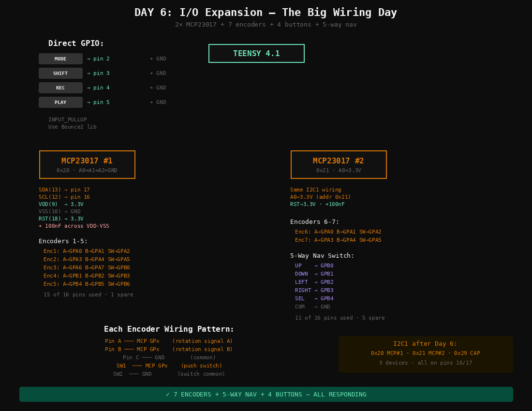Click '11 of 16 pins used' note
532x411 pixels.
pos(340,318)
